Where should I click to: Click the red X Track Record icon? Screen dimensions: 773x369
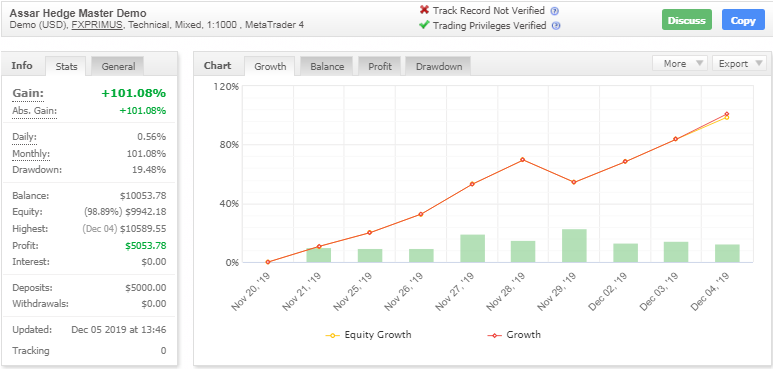[x=424, y=10]
